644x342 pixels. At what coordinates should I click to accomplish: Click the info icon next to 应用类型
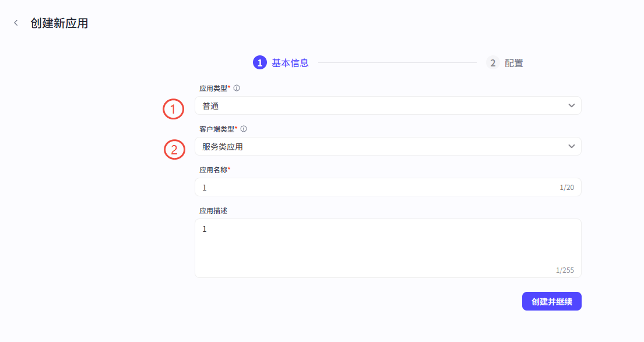point(237,89)
